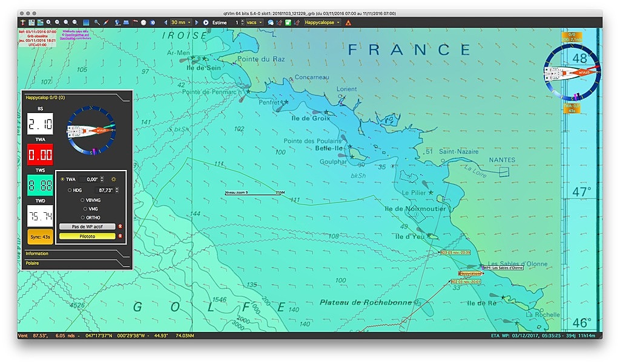Expand the Information panel section
Screen dimensions: 620x364
76,253
